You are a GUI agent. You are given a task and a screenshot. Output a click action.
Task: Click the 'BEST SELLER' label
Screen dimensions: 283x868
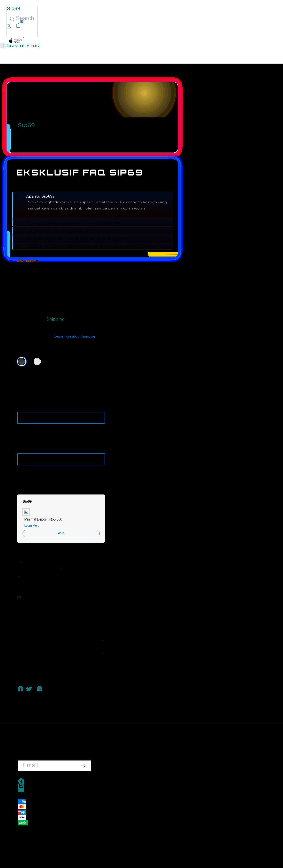pyautogui.click(x=27, y=261)
